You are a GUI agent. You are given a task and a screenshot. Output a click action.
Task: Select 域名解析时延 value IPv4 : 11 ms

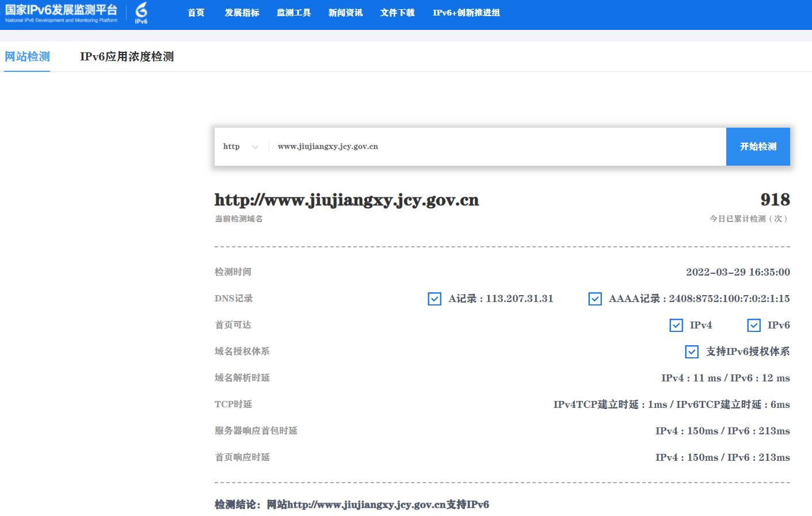pos(691,378)
